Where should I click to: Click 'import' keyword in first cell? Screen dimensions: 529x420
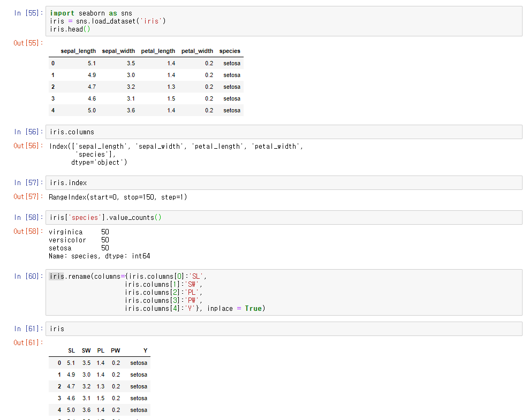tap(62, 13)
